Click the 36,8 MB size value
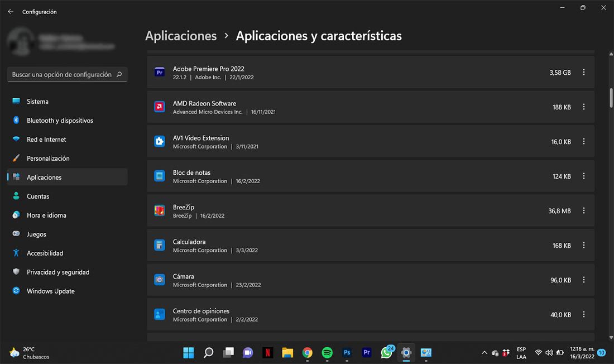Viewport: 614px width, 364px height. pyautogui.click(x=559, y=211)
